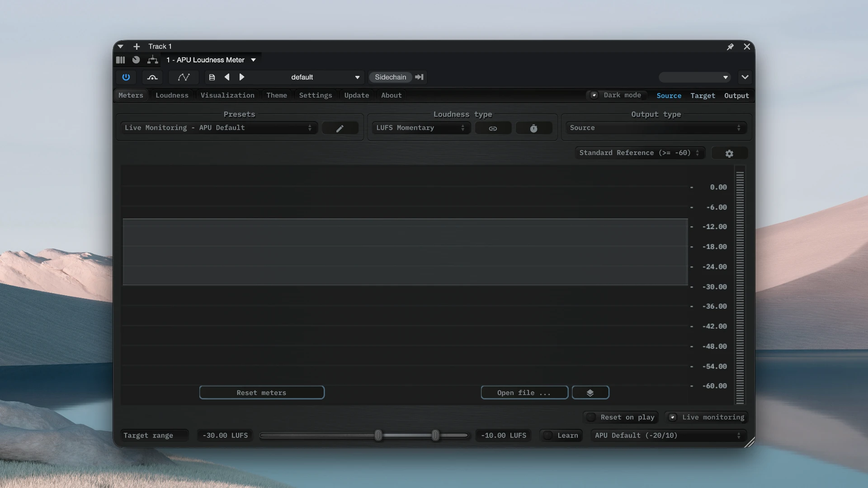This screenshot has width=868, height=488.
Task: Select the Source view
Action: [669, 96]
